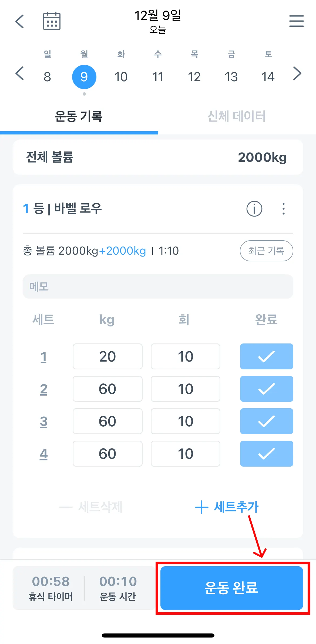The height and width of the screenshot is (644, 316).
Task: Show info for the barbell row exercise
Action: point(254,209)
